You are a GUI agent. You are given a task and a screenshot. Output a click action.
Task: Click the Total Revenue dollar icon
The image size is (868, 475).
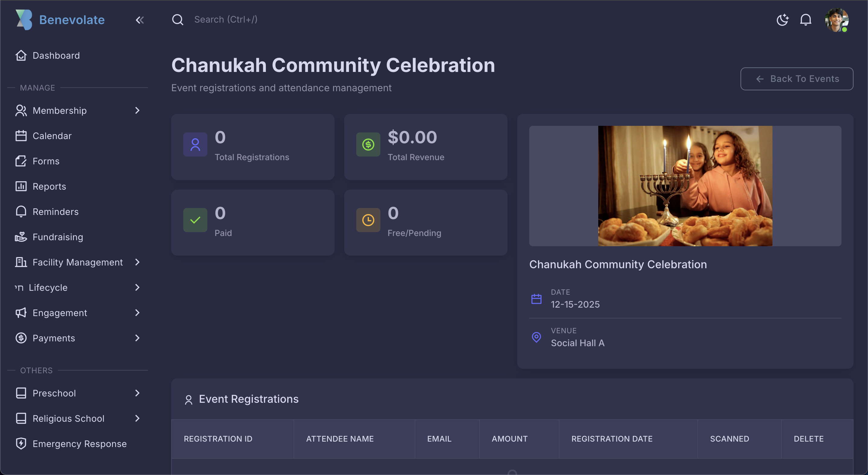coord(368,144)
